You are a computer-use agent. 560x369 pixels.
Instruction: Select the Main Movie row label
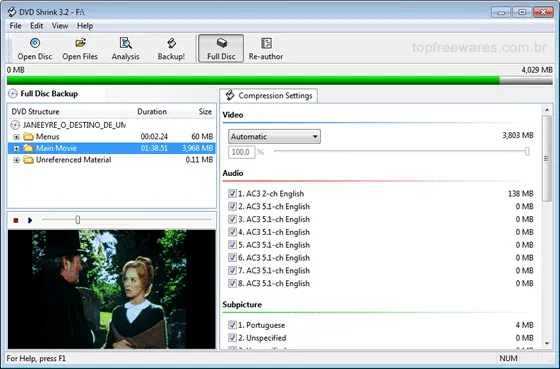point(56,148)
